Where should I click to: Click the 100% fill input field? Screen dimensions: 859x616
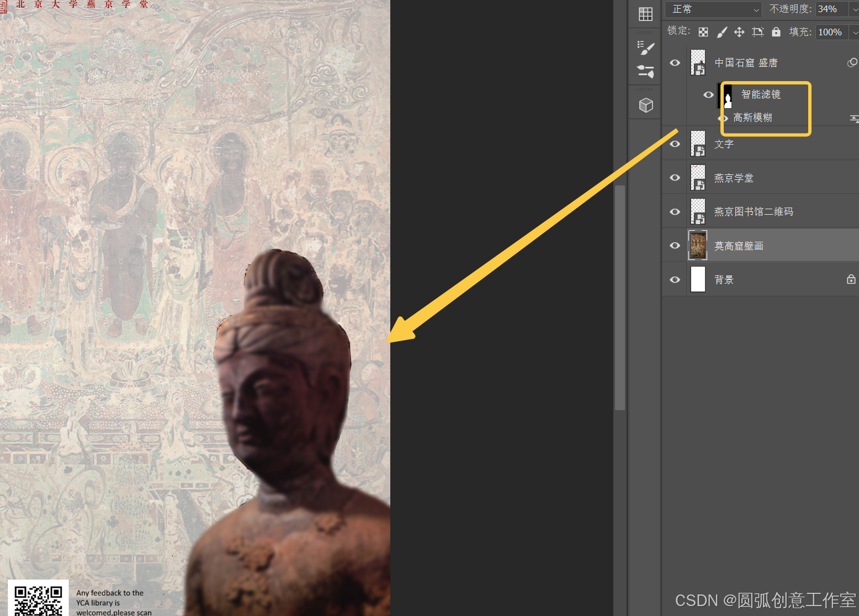(832, 33)
